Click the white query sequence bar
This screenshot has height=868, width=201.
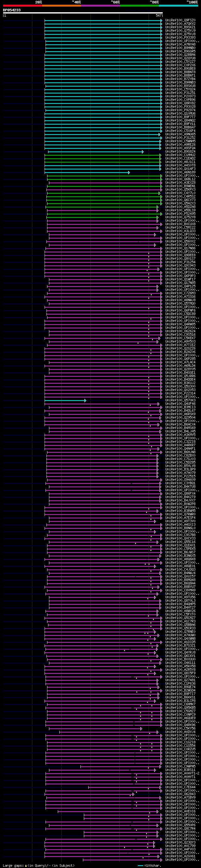point(83,13)
